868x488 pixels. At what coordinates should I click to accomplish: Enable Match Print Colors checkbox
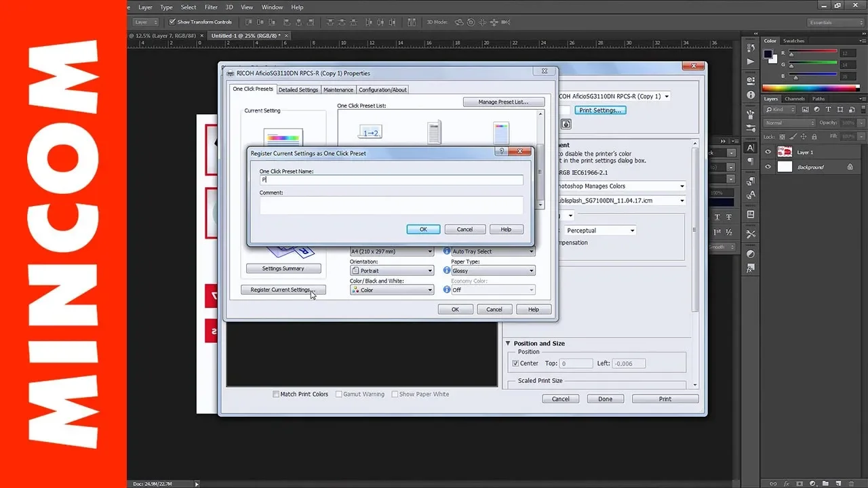pyautogui.click(x=276, y=394)
